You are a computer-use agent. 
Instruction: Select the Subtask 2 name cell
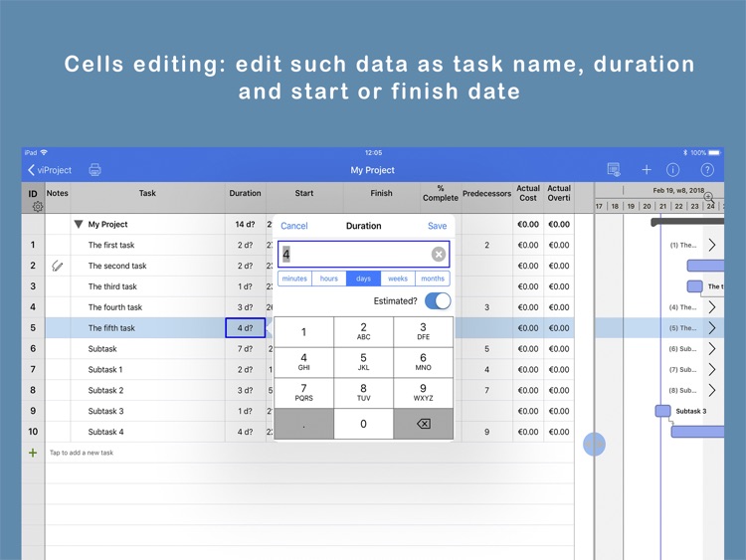pos(147,390)
